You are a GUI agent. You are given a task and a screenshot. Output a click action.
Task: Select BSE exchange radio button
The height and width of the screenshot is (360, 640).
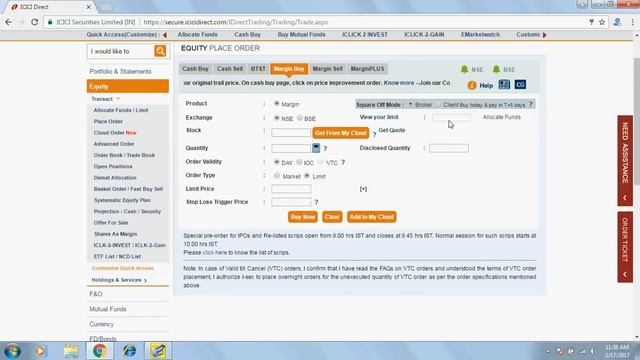click(x=300, y=118)
